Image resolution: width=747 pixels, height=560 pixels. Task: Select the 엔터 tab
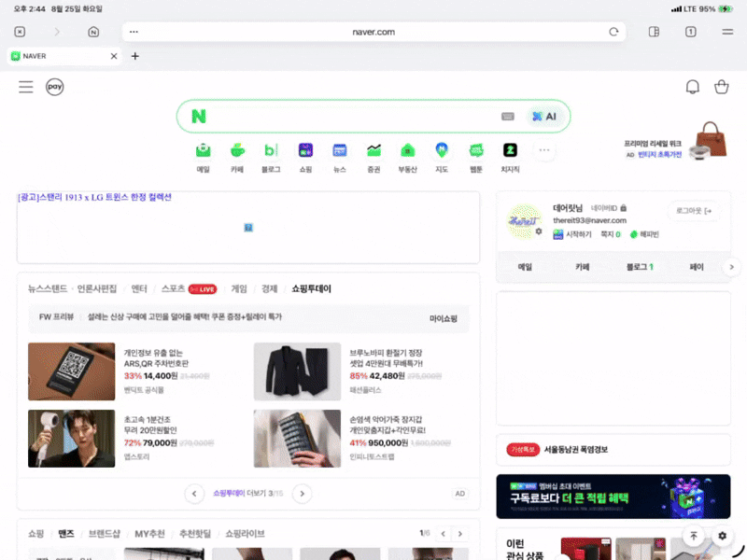[x=139, y=289]
